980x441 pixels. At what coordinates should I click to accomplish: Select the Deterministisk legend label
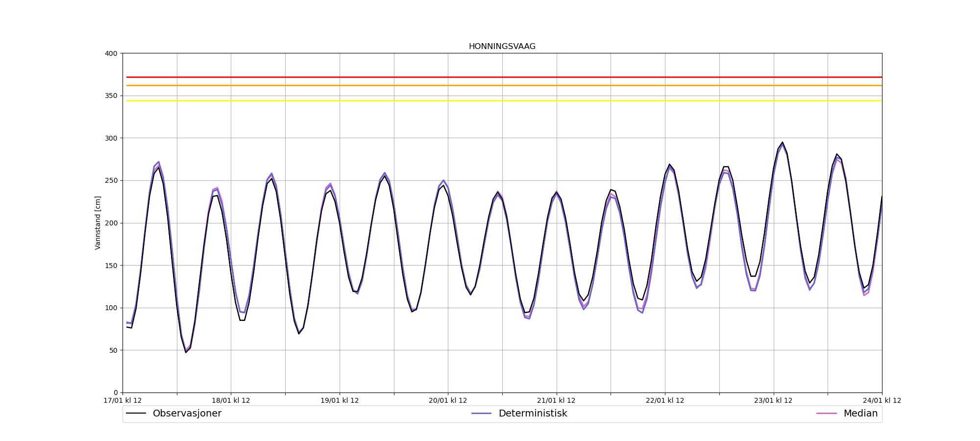tap(532, 414)
